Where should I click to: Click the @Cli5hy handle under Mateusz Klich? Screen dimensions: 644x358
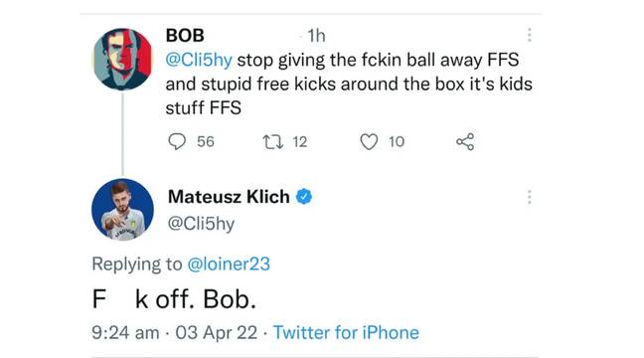(201, 224)
